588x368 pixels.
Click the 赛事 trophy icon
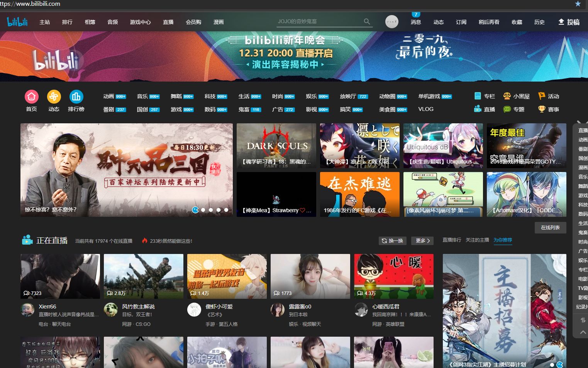click(x=541, y=109)
